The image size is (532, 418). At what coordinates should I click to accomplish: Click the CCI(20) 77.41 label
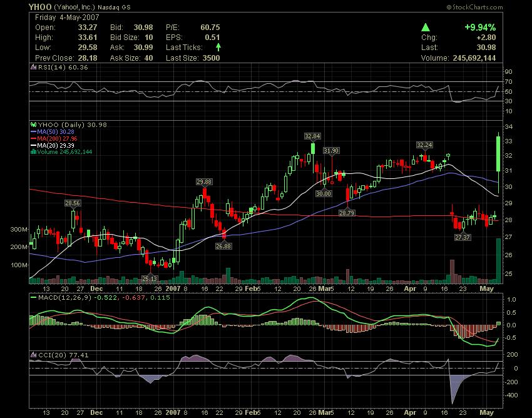(63, 355)
